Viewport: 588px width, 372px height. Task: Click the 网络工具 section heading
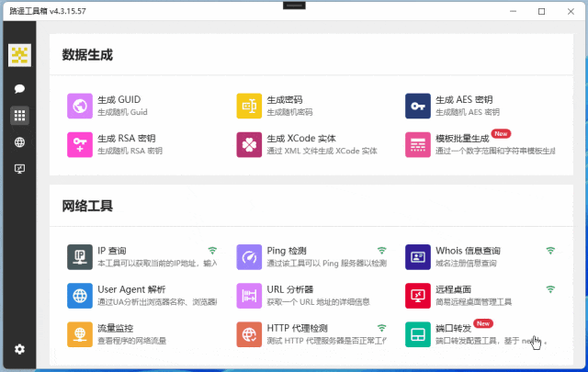87,206
